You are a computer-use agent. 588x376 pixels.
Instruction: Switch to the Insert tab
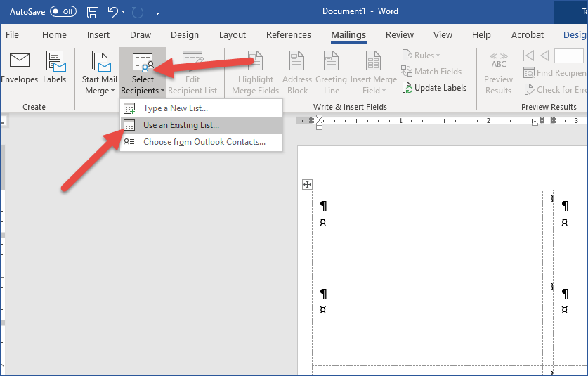coord(98,35)
